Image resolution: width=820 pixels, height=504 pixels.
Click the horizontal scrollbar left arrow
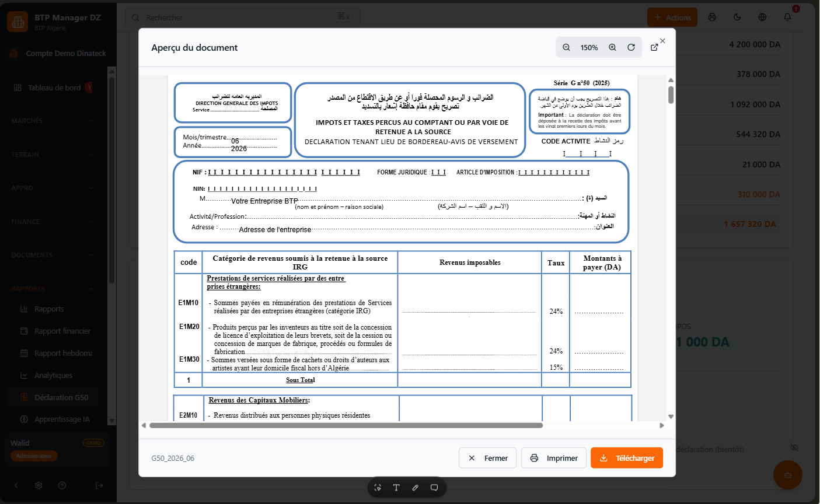144,425
